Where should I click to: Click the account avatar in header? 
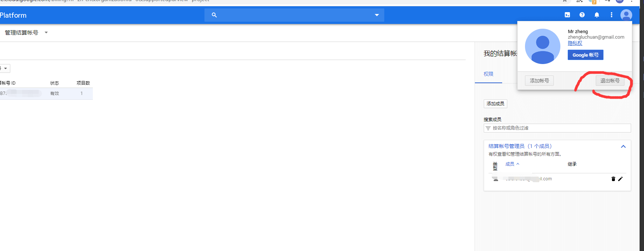click(x=626, y=15)
